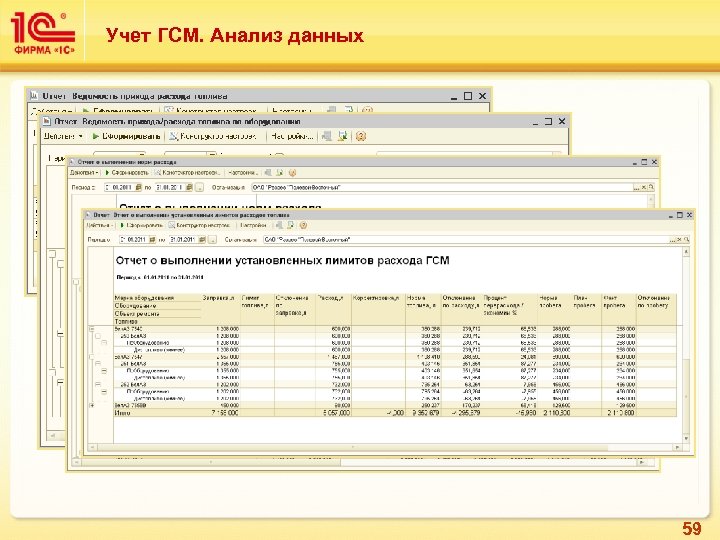Click Сформировать in the limits report window
The image size is (720, 540).
[x=141, y=225]
